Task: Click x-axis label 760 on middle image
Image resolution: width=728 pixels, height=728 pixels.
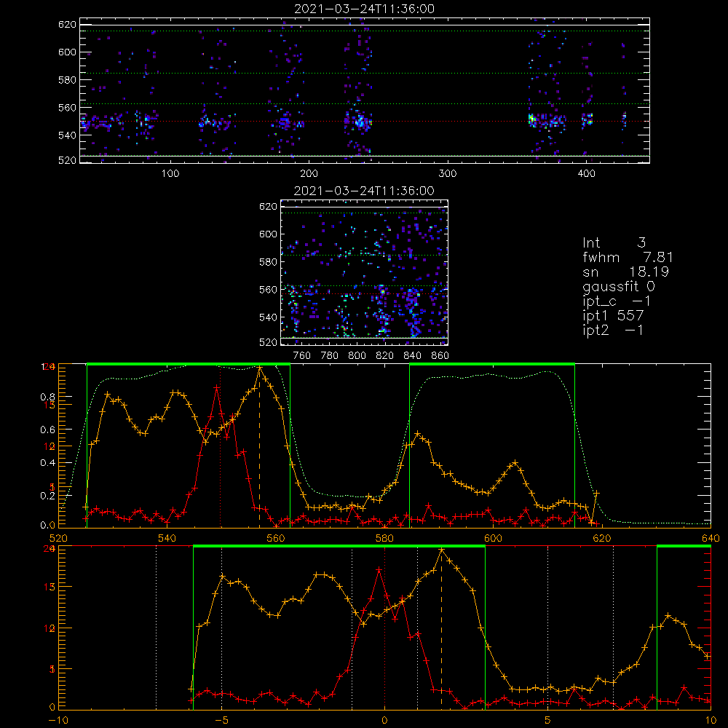Action: point(302,356)
